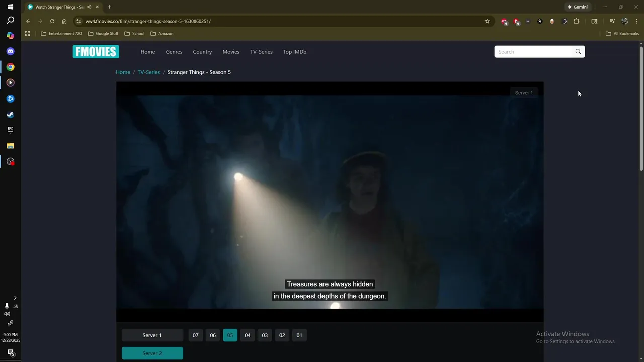The height and width of the screenshot is (362, 644).
Task: Open a new browser tab
Action: [x=109, y=7]
